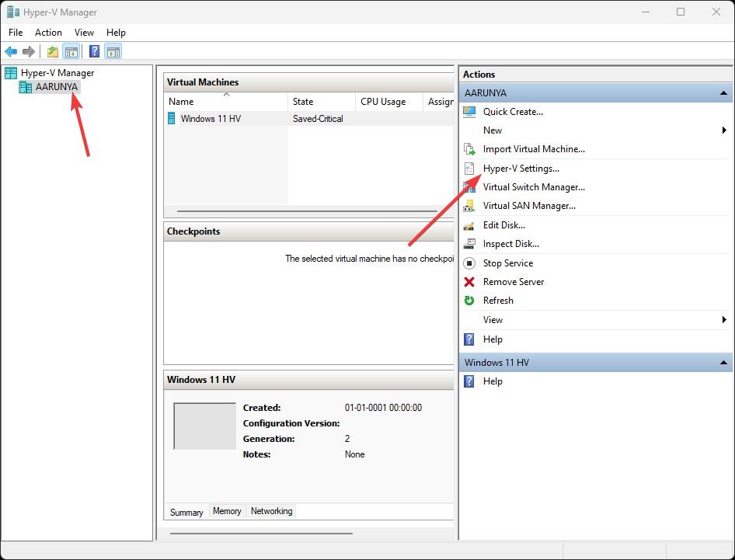This screenshot has width=735, height=560.
Task: Toggle the Show/Hide Action Pane toolbar icon
Action: point(113,51)
